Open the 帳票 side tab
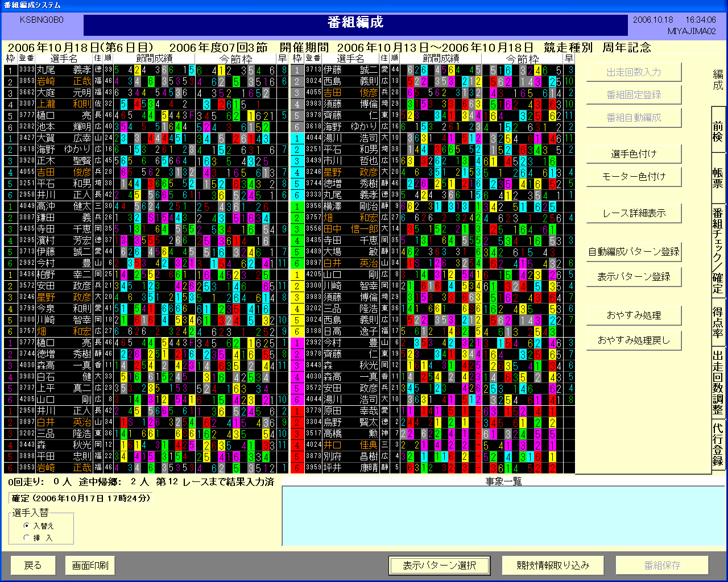This screenshot has width=728, height=582. click(718, 177)
